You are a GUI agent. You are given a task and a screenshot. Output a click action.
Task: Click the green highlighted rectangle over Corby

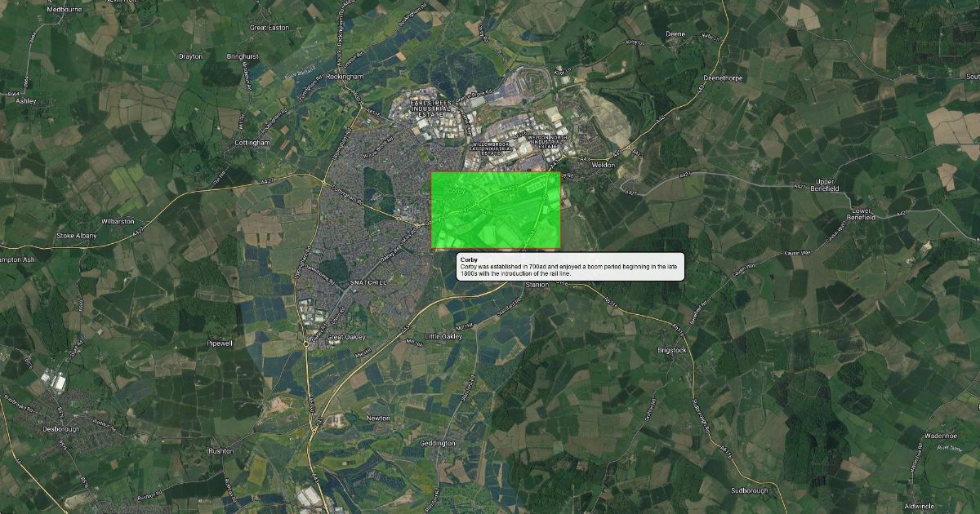pos(495,210)
